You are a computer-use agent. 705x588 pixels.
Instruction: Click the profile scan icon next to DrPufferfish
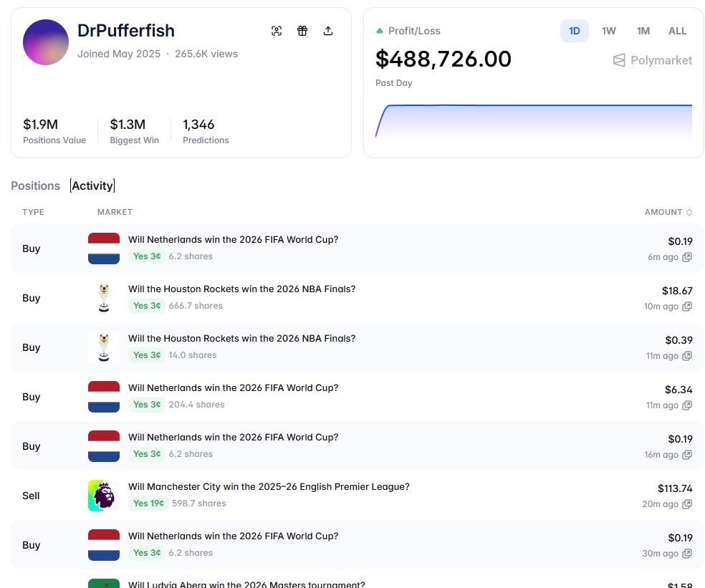point(277,31)
